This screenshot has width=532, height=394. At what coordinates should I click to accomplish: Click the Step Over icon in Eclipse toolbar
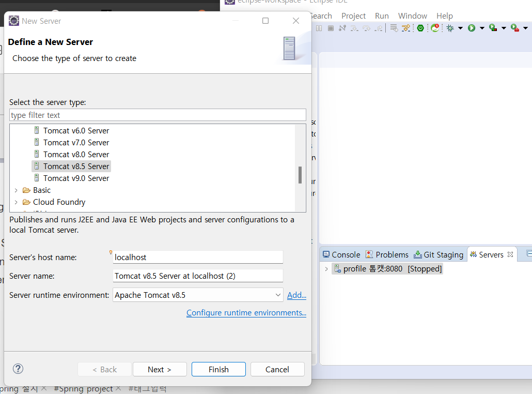coord(366,28)
